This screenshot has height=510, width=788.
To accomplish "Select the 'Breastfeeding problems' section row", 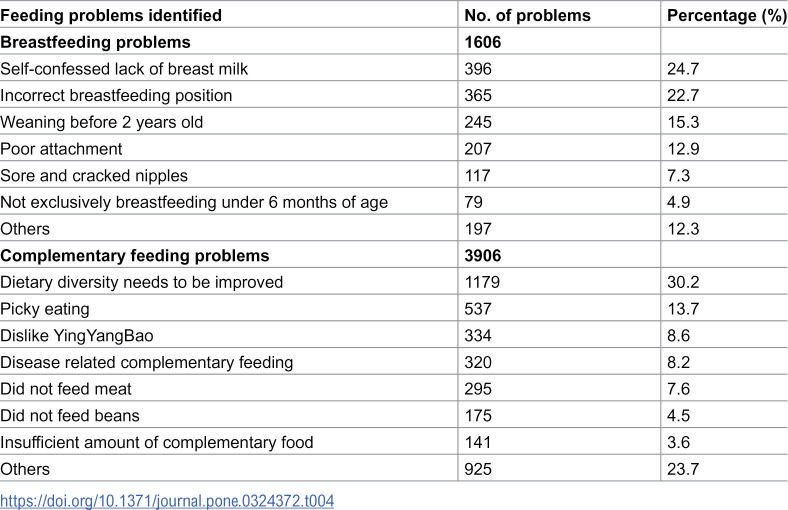I will [x=394, y=42].
